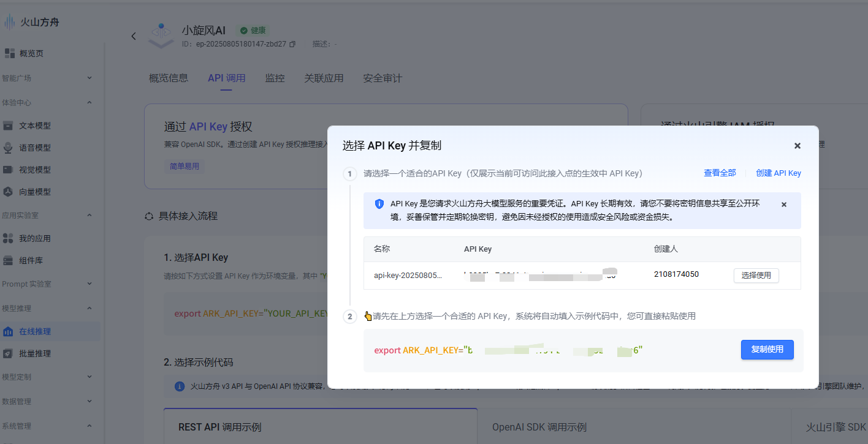Screen dimensions: 868x444
Task: Click the 小旋风AI title text
Action: 204,30
